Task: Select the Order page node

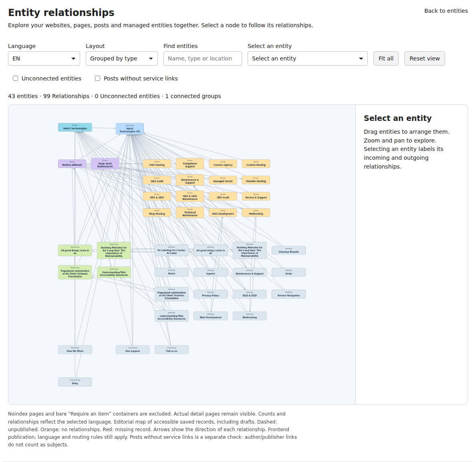Action: 288,272
